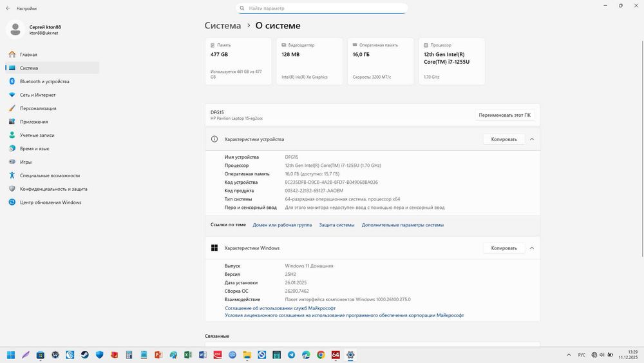Click the settings page vertical scrollbar

click(642, 149)
